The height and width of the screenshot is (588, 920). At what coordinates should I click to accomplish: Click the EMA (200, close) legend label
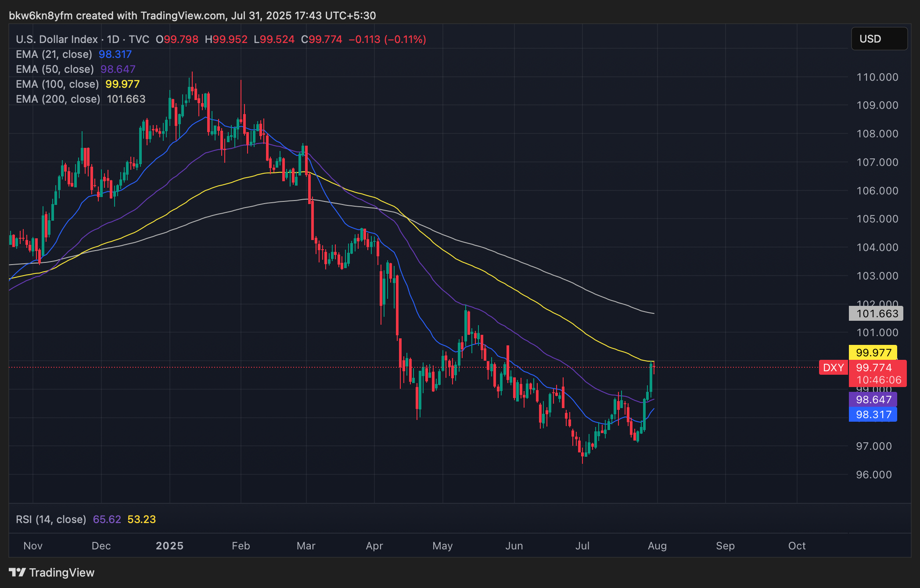point(58,99)
